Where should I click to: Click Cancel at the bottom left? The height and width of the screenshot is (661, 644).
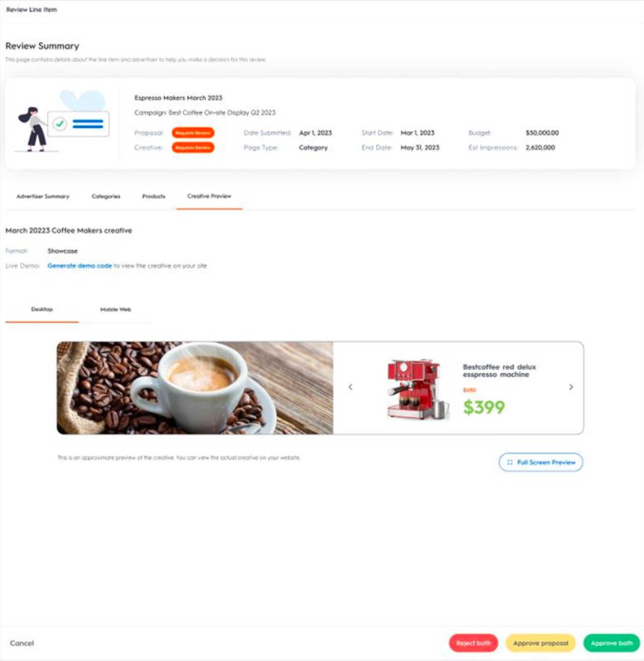pos(22,643)
